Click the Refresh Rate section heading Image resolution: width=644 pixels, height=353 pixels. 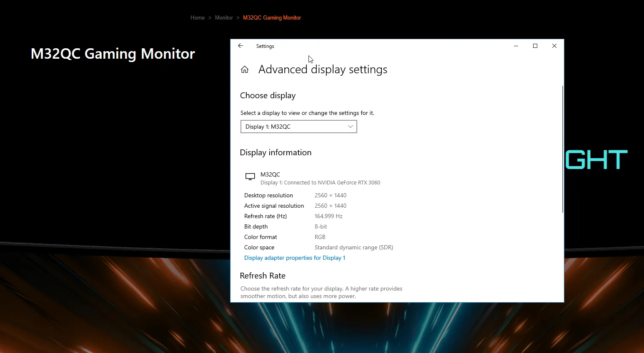263,276
